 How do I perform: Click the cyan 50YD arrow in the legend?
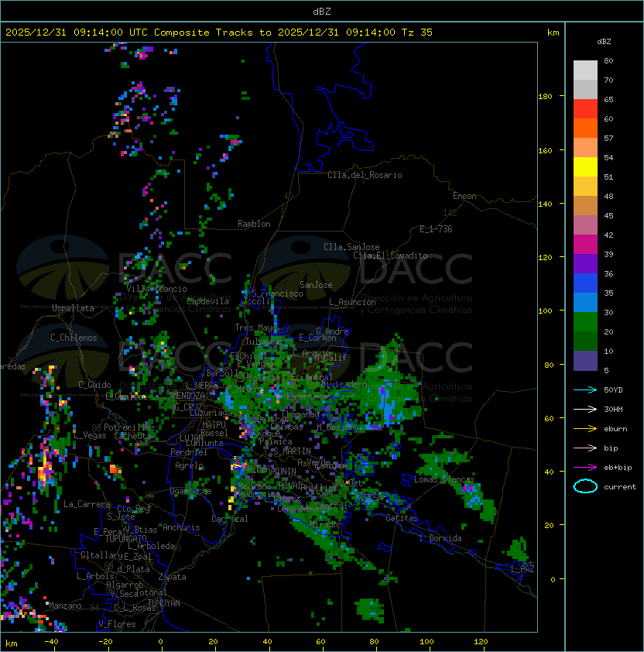click(585, 389)
